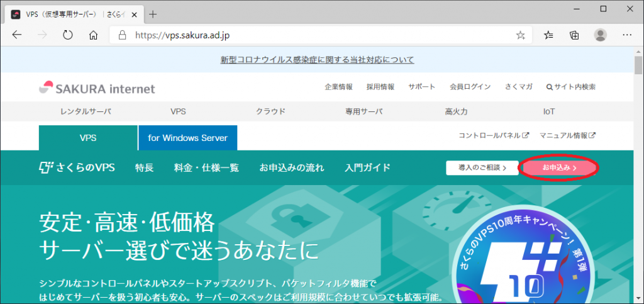
Task: Open the user profile icon
Action: [601, 35]
